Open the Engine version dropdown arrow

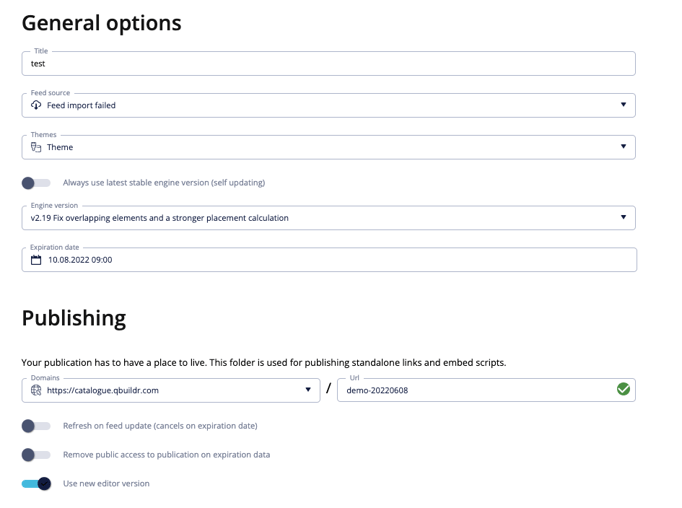[x=623, y=217]
